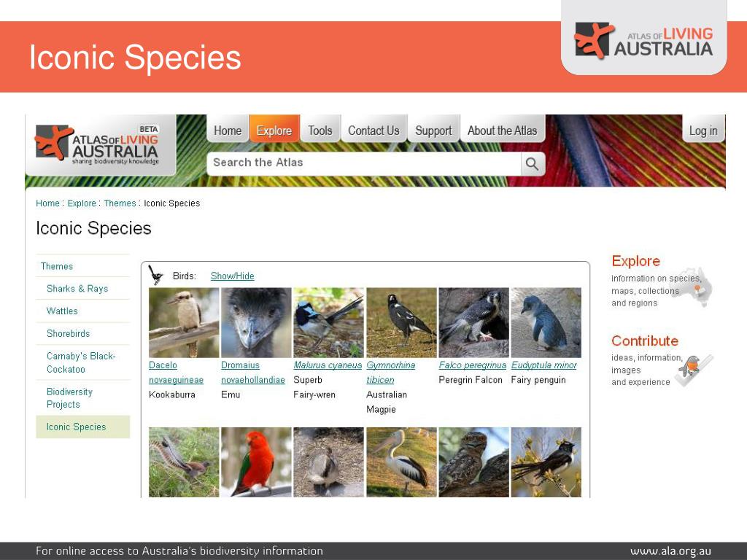Open the pelican photo
747x560 pixels.
click(x=402, y=462)
